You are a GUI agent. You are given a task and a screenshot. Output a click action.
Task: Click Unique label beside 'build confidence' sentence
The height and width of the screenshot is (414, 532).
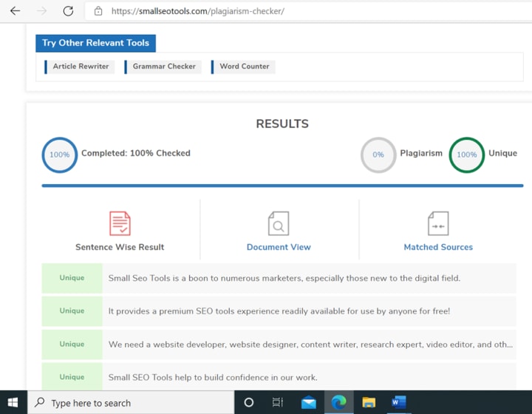point(72,377)
